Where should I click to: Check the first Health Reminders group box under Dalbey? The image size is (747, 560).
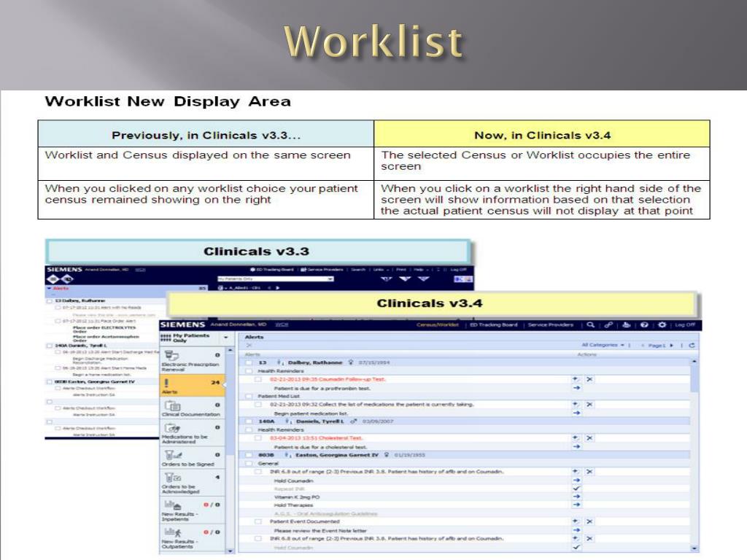click(249, 371)
